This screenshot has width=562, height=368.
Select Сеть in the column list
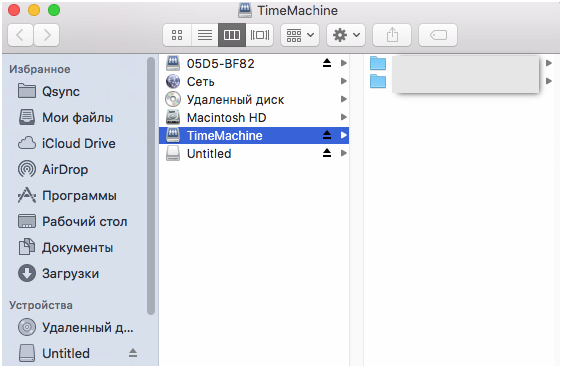tap(254, 81)
